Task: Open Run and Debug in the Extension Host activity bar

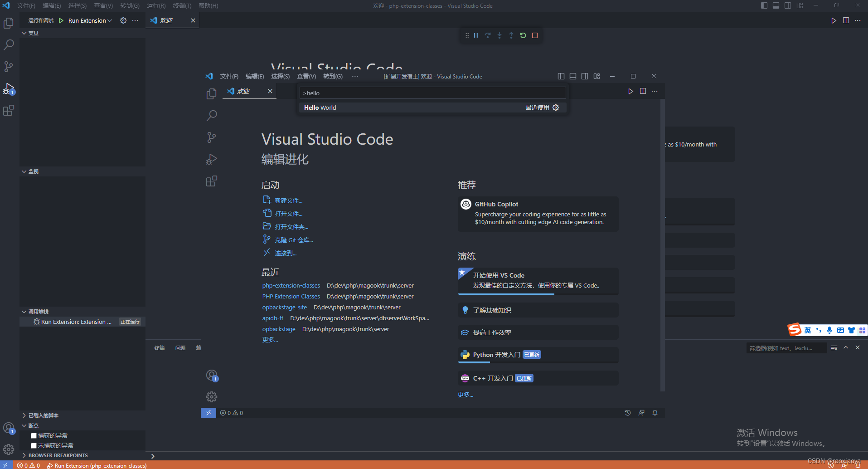Action: click(x=212, y=159)
